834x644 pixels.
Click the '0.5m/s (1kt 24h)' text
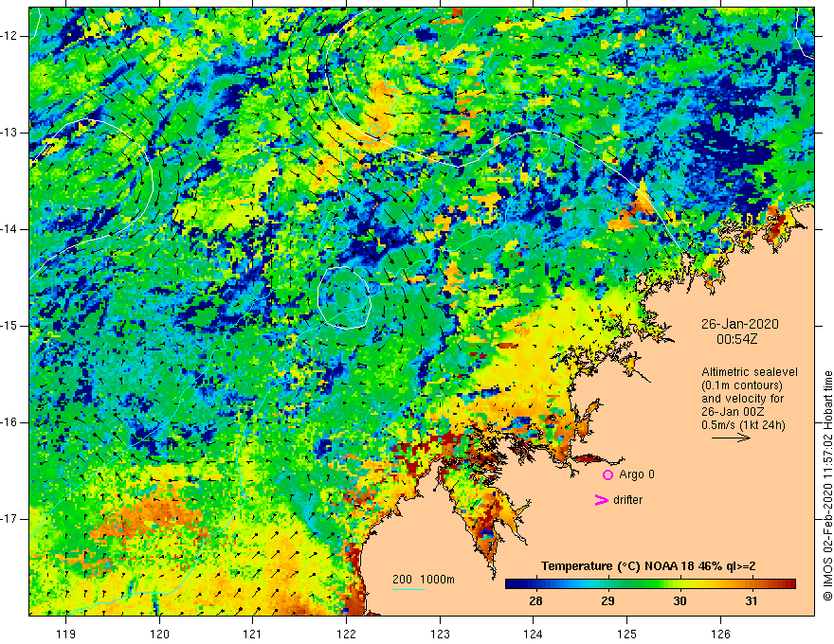[744, 425]
